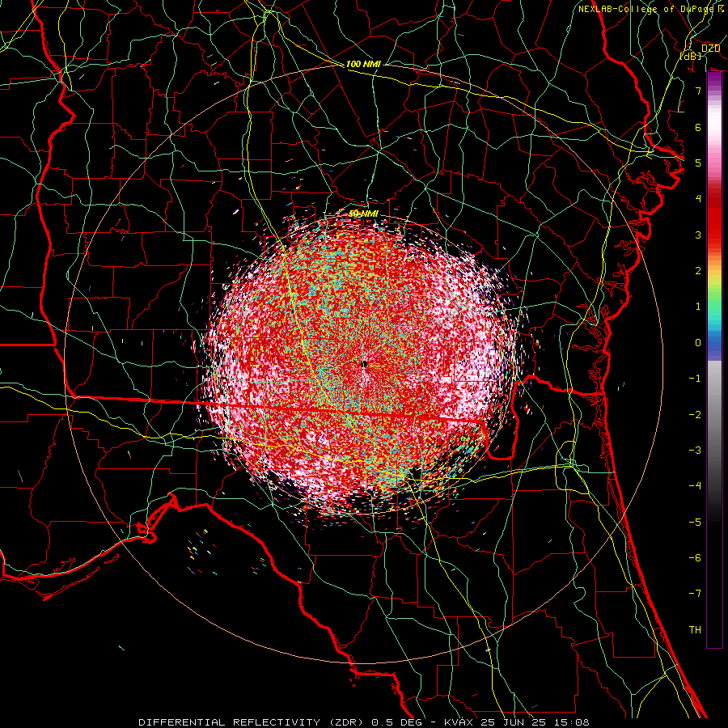The height and width of the screenshot is (728, 728).
Task: Click the -6 value on the dB scale
Action: point(695,558)
